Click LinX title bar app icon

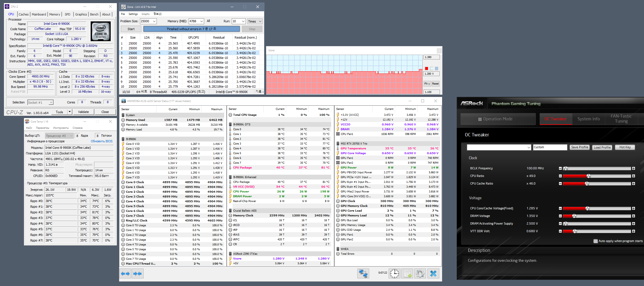coord(123,7)
